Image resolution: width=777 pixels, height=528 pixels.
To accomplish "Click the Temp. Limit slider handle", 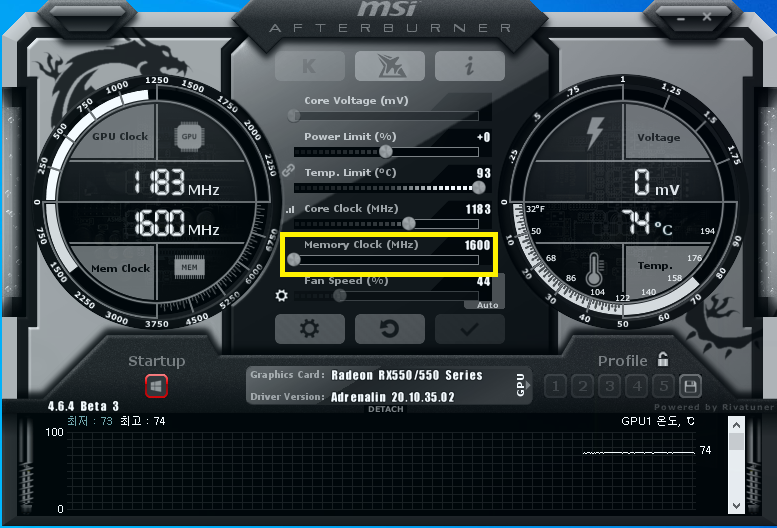I will pyautogui.click(x=479, y=188).
